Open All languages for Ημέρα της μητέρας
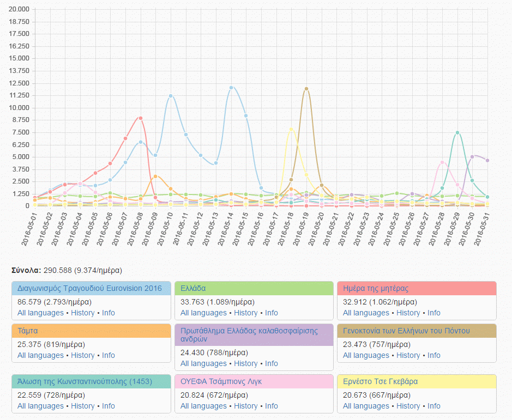This screenshot has width=512, height=420. click(x=366, y=313)
